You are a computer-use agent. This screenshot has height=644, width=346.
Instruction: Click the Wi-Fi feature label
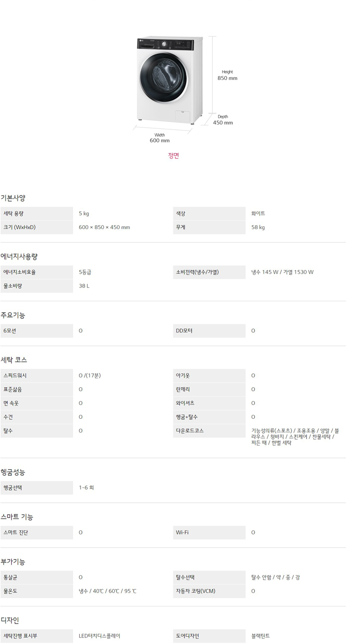tap(182, 532)
